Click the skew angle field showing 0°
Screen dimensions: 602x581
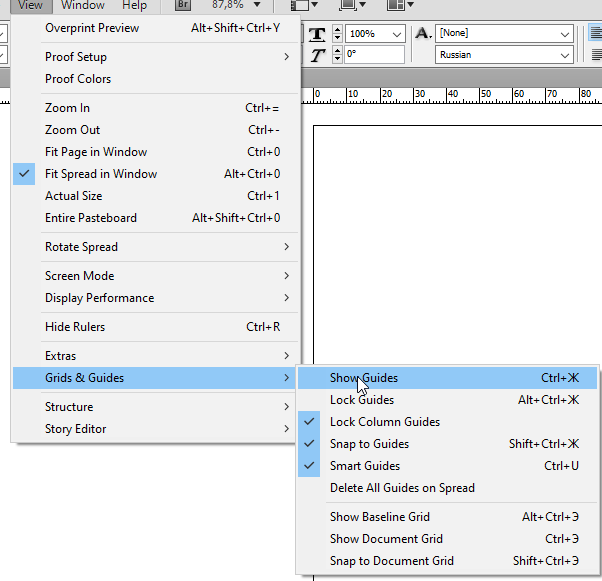click(x=374, y=54)
